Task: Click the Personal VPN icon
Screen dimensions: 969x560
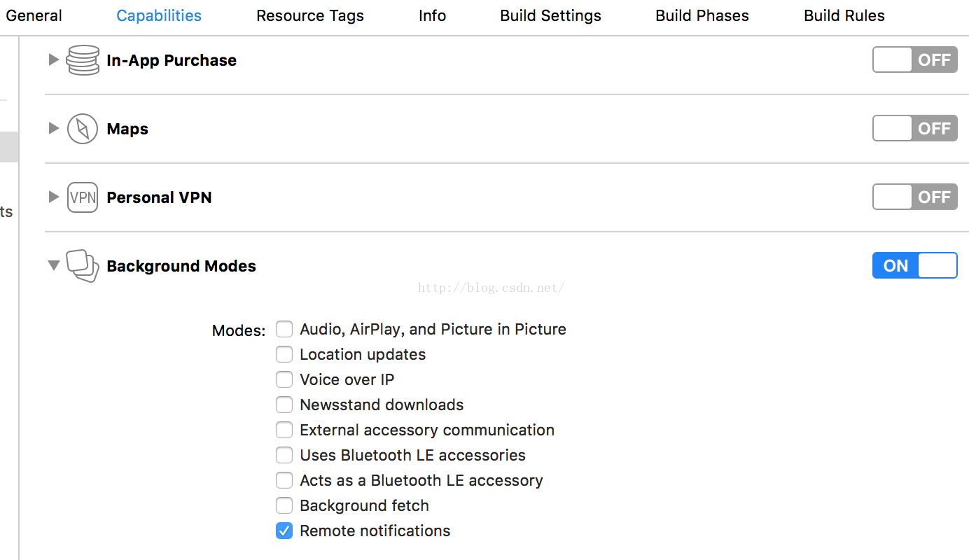Action: point(83,197)
